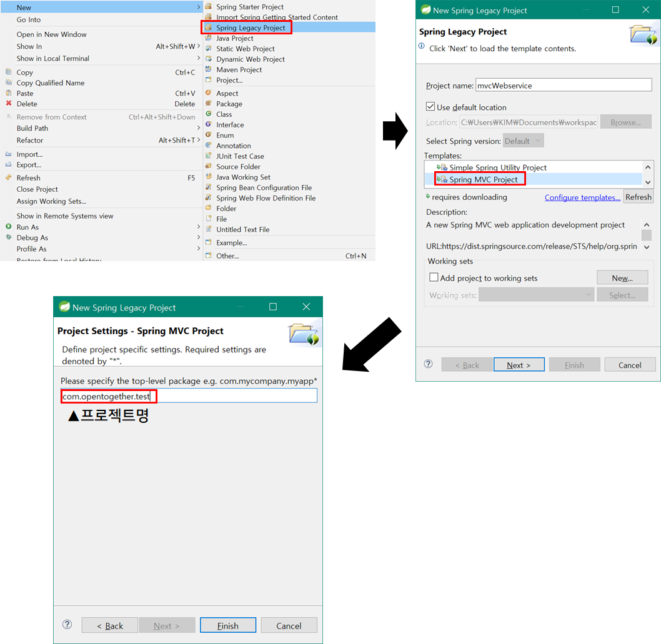Expand the Run As submenu

pos(199,227)
